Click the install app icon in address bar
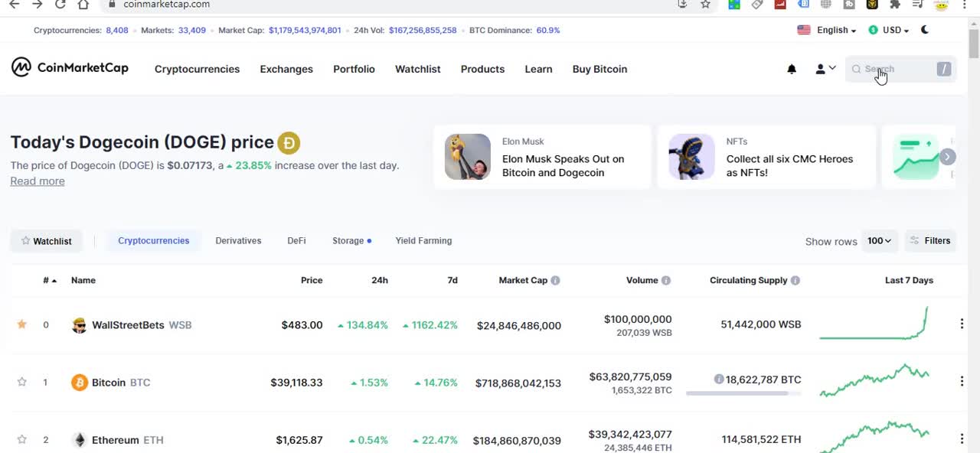The height and width of the screenshot is (453, 980). point(682,5)
